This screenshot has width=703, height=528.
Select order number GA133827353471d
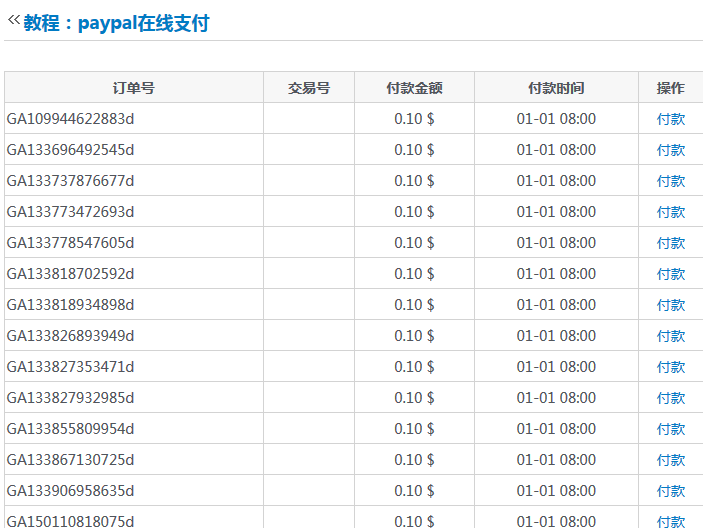click(x=70, y=367)
